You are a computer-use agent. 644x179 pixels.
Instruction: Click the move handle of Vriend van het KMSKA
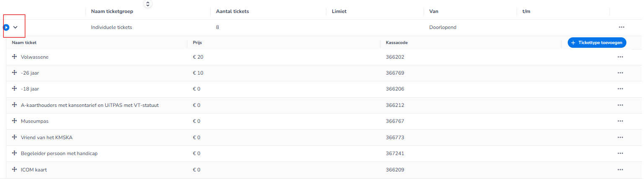pos(15,137)
